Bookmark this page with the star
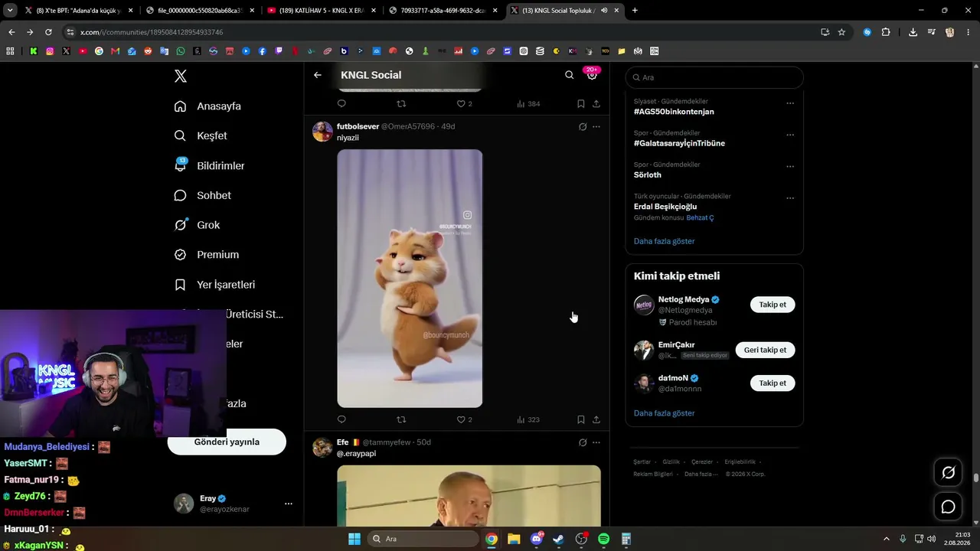The width and height of the screenshot is (980, 551). pyautogui.click(x=841, y=32)
